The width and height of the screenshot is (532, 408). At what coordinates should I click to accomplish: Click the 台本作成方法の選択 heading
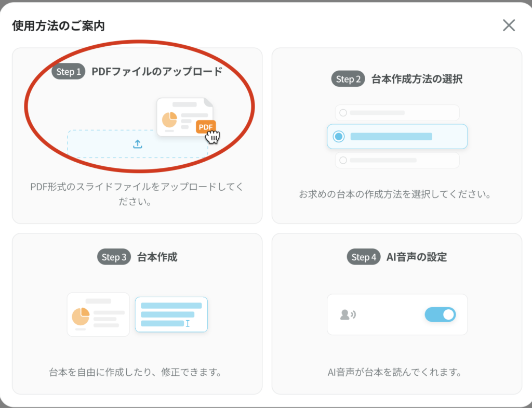(417, 79)
